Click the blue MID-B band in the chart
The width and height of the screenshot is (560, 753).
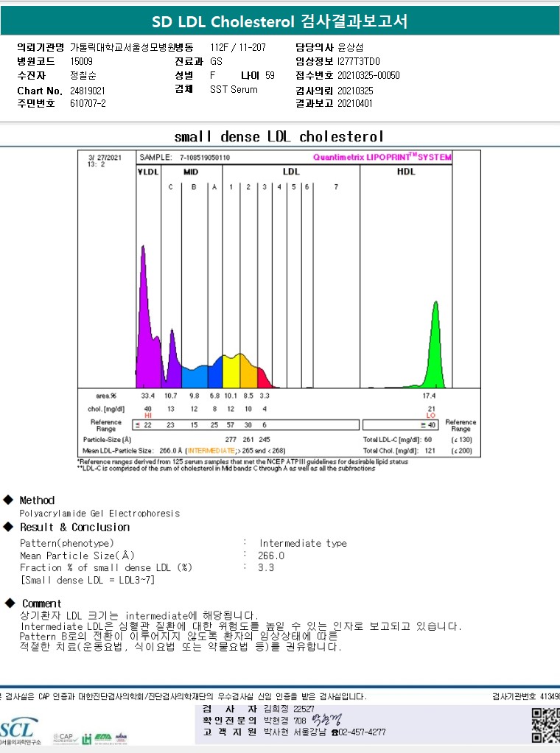pos(195,377)
